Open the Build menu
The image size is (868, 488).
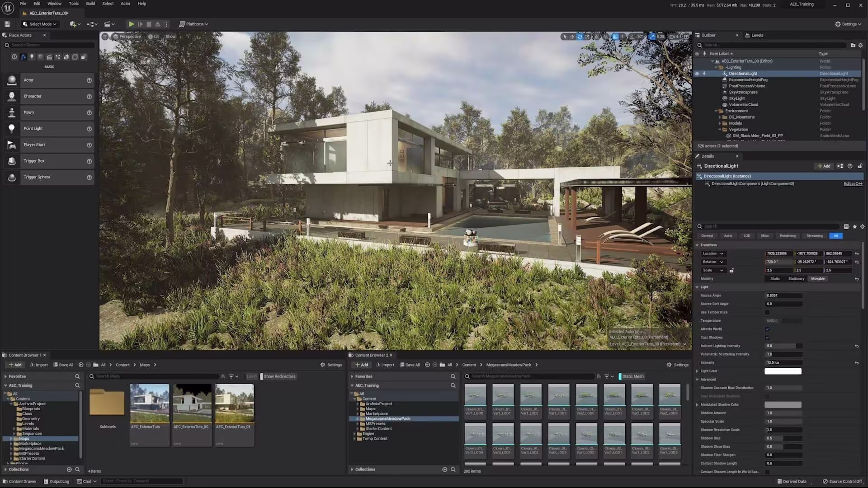tap(90, 4)
